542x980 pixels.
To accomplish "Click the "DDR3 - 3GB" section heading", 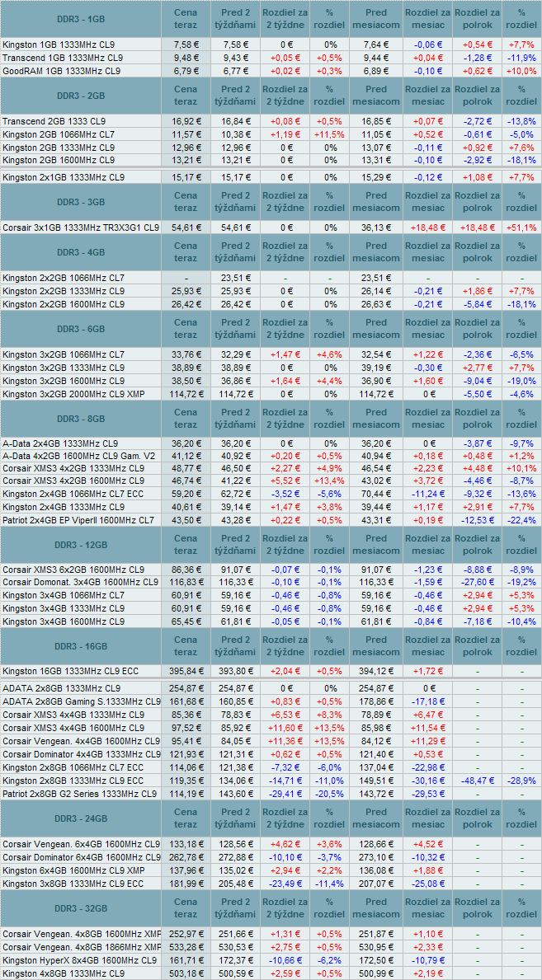I will tap(81, 203).
